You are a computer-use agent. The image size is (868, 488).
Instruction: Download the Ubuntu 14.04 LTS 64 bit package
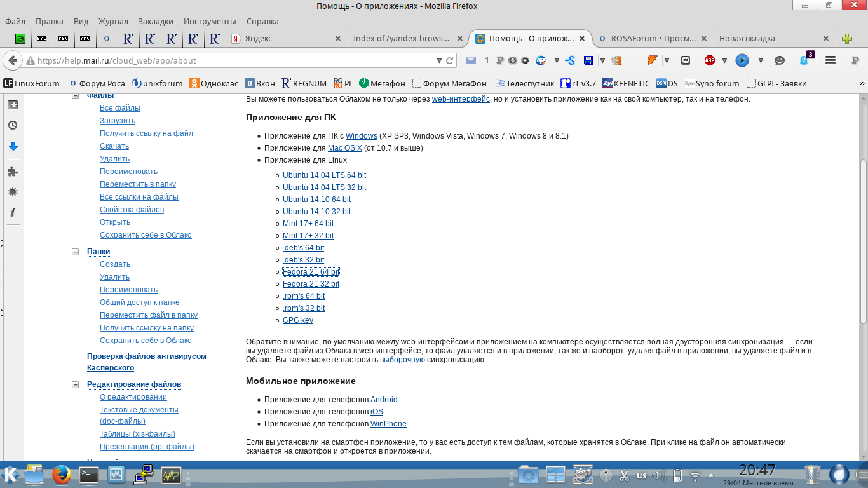324,175
